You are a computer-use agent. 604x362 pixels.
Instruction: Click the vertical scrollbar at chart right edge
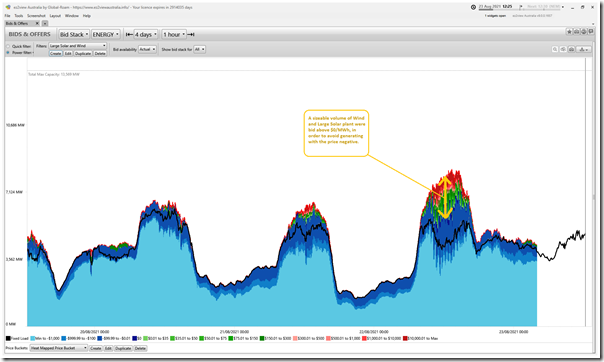point(594,196)
